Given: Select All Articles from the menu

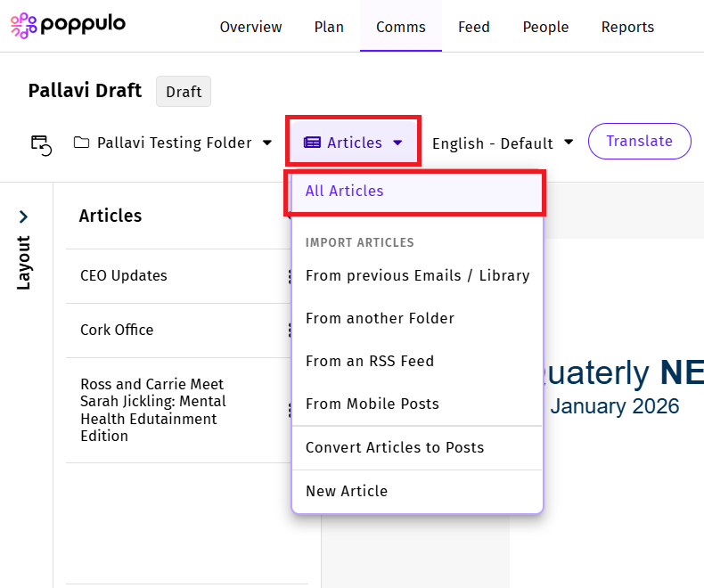Looking at the screenshot, I should 344,191.
